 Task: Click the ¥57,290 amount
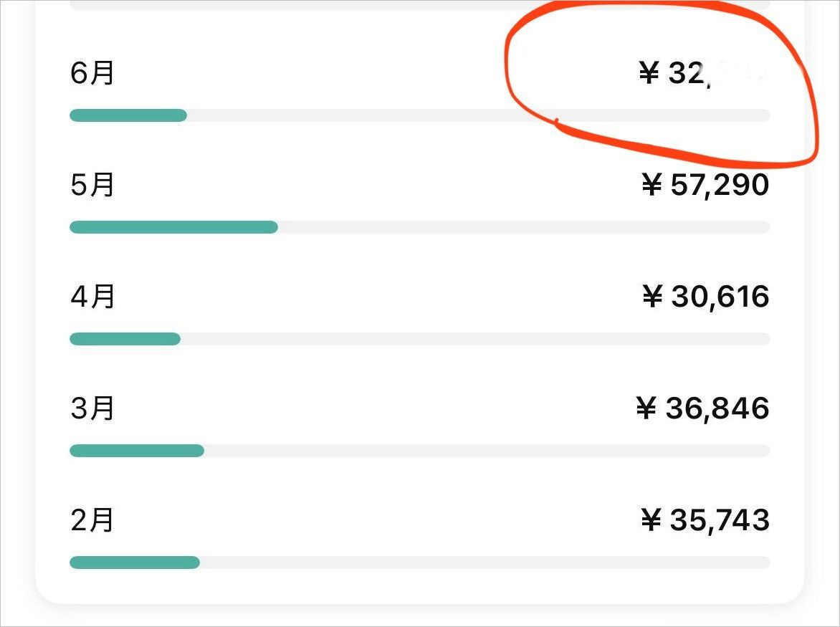click(x=705, y=185)
